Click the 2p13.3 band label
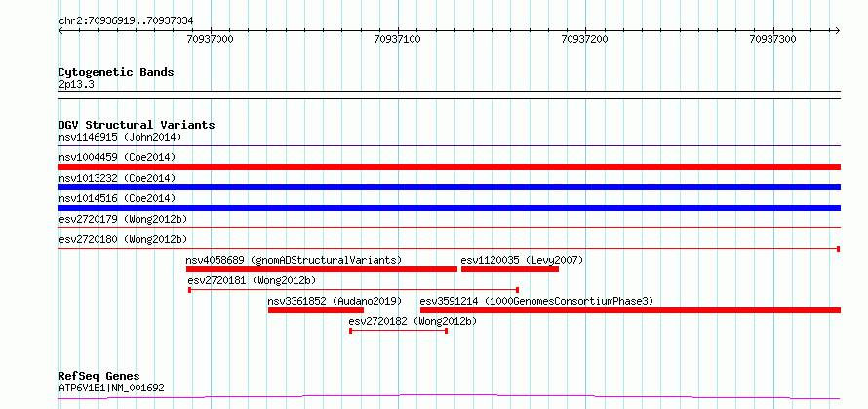The width and height of the screenshot is (868, 409). tap(77, 85)
